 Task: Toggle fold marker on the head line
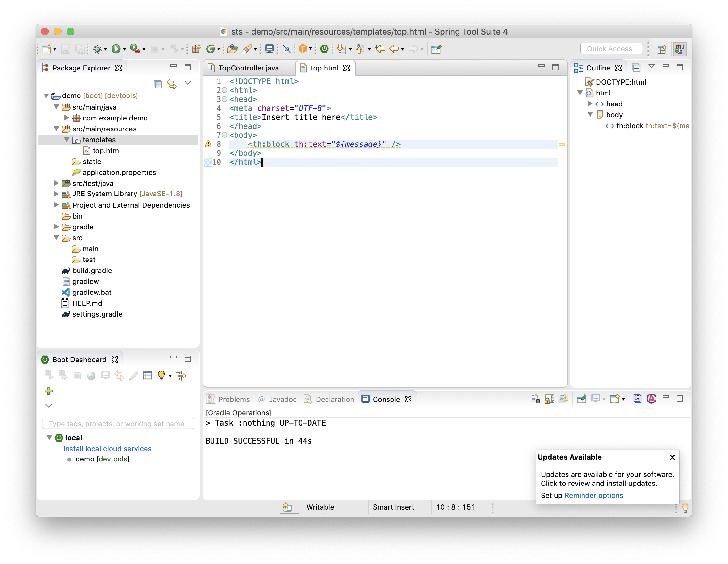pyautogui.click(x=225, y=99)
